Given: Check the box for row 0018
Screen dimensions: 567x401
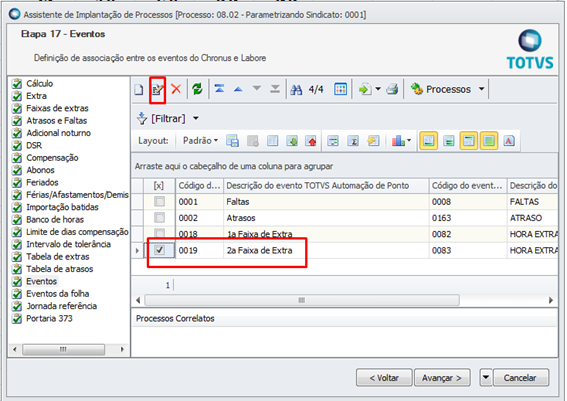Looking at the screenshot, I should click(x=159, y=233).
